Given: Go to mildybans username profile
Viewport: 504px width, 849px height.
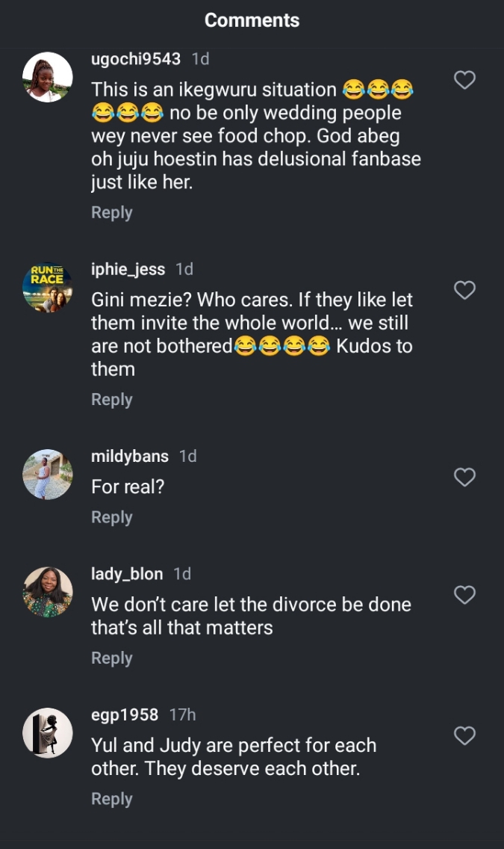Looking at the screenshot, I should tap(130, 456).
